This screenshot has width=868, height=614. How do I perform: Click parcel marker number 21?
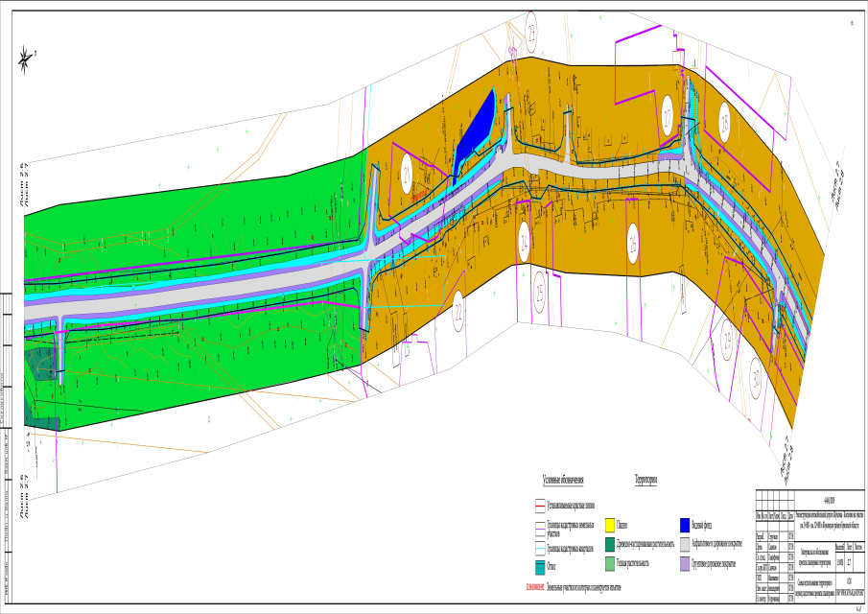(x=407, y=176)
